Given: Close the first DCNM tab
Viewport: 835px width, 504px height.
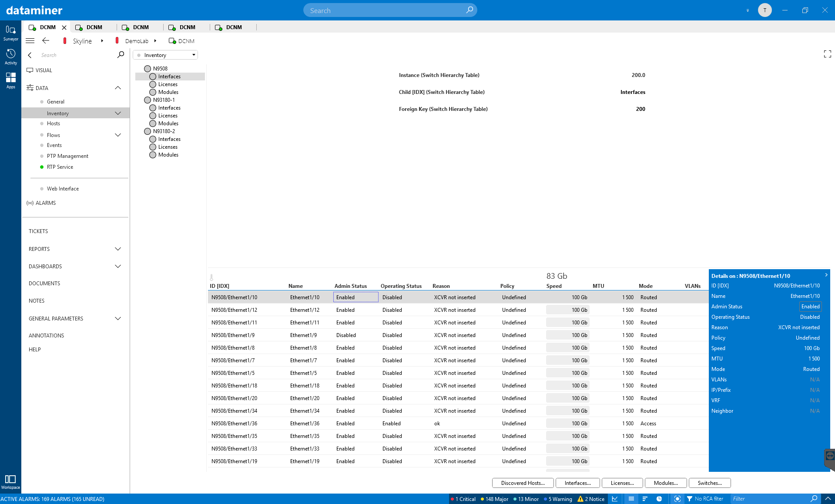Looking at the screenshot, I should click(x=64, y=27).
